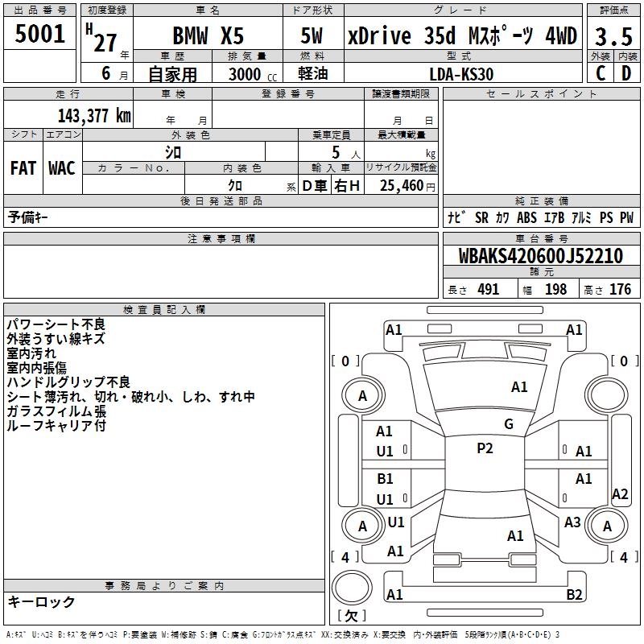Click the office notice キーロック

41,601
